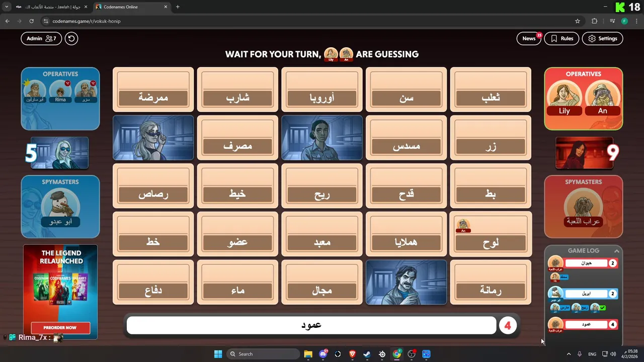Click Lily's avatar in red operatives
Viewport: 644px width, 362px height.
click(x=564, y=97)
